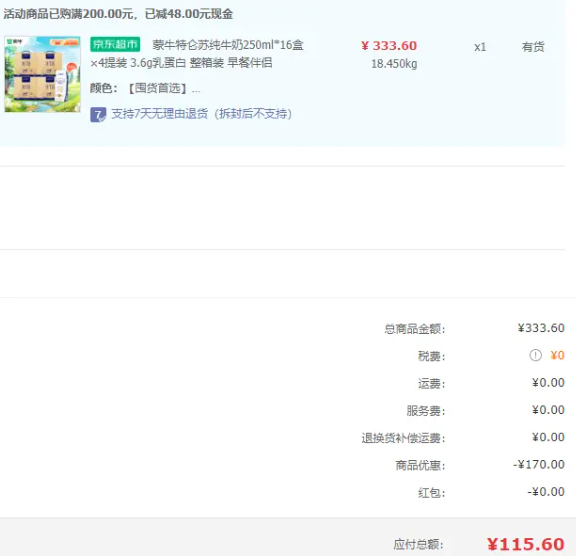This screenshot has height=560, width=576.
Task: Open the Mengniu milk product thumbnail
Action: [x=43, y=74]
